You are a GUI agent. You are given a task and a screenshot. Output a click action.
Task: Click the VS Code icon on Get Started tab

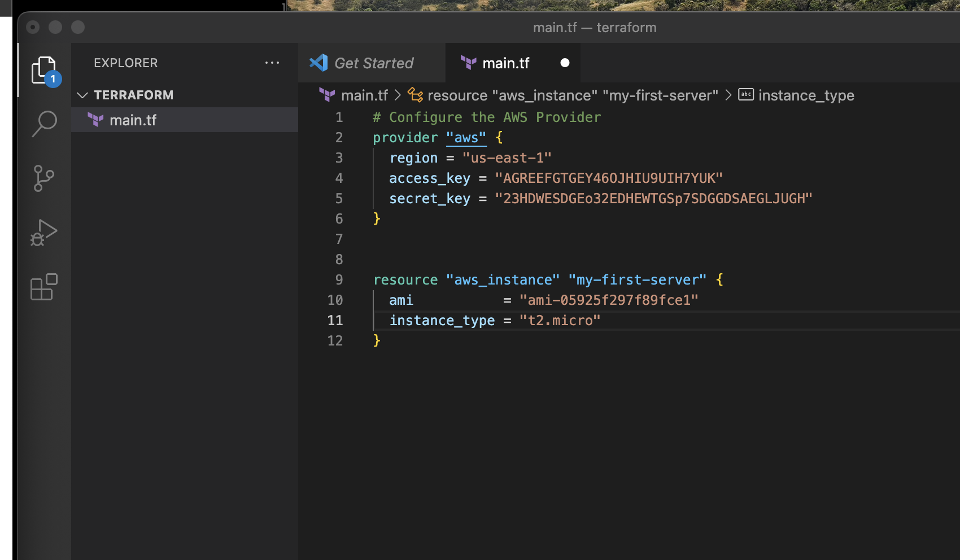318,63
